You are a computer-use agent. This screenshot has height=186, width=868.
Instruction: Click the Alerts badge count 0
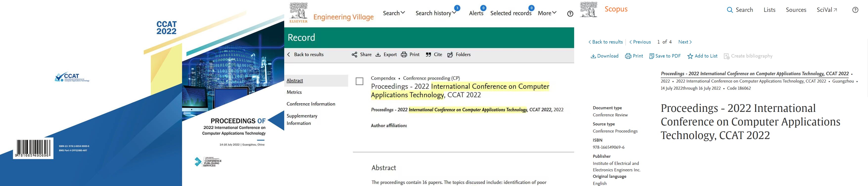click(483, 8)
